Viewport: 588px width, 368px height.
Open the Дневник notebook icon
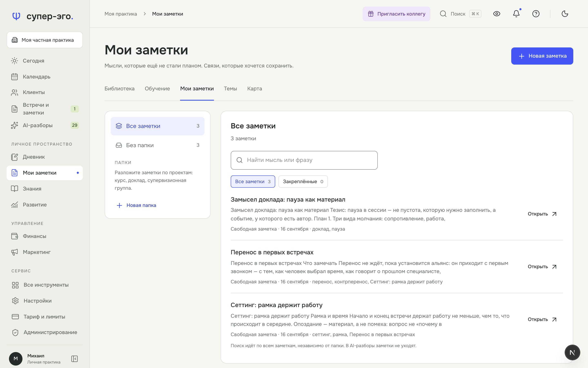point(14,157)
